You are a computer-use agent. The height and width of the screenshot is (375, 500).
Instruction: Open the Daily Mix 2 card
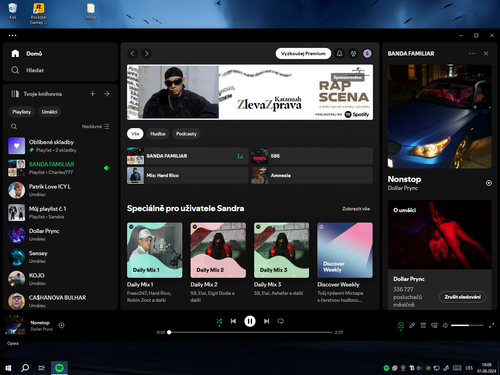(x=218, y=263)
